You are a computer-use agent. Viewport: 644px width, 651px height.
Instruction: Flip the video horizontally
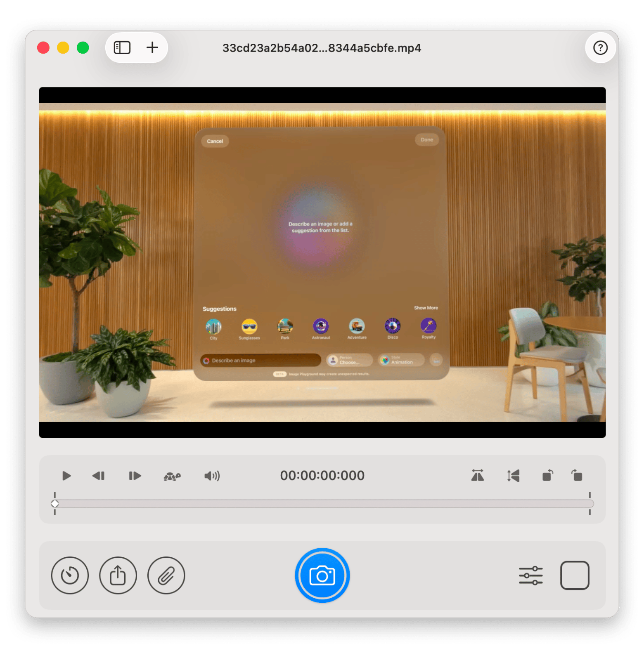point(477,476)
